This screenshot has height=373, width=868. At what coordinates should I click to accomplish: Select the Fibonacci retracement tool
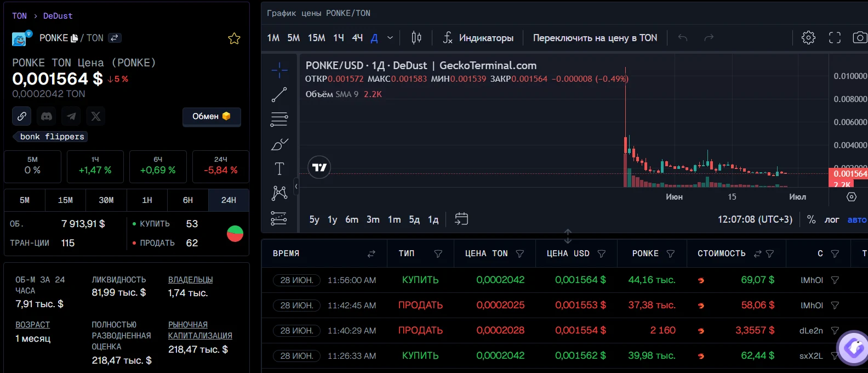click(279, 119)
